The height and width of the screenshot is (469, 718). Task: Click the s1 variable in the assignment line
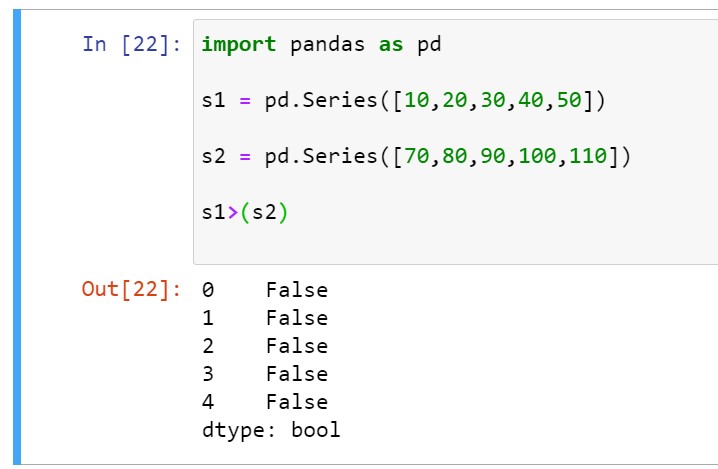click(213, 101)
